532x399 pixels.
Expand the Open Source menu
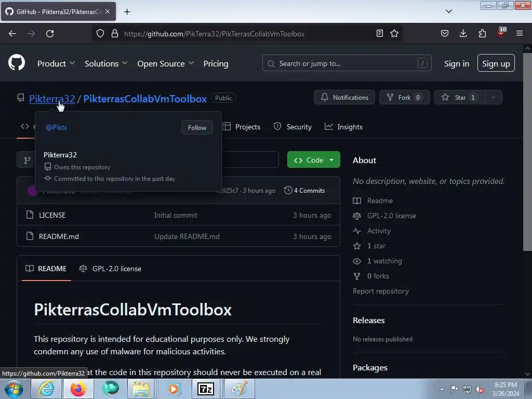point(166,63)
